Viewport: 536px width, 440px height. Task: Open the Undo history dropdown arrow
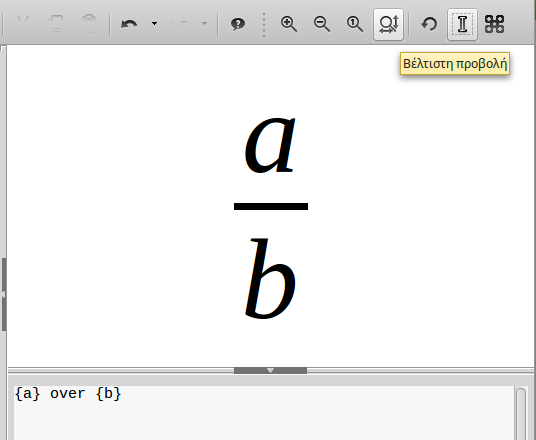point(155,24)
